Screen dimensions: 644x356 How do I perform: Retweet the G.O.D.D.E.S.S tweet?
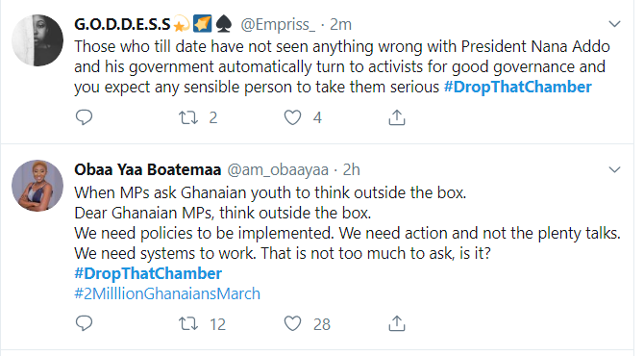tap(188, 118)
